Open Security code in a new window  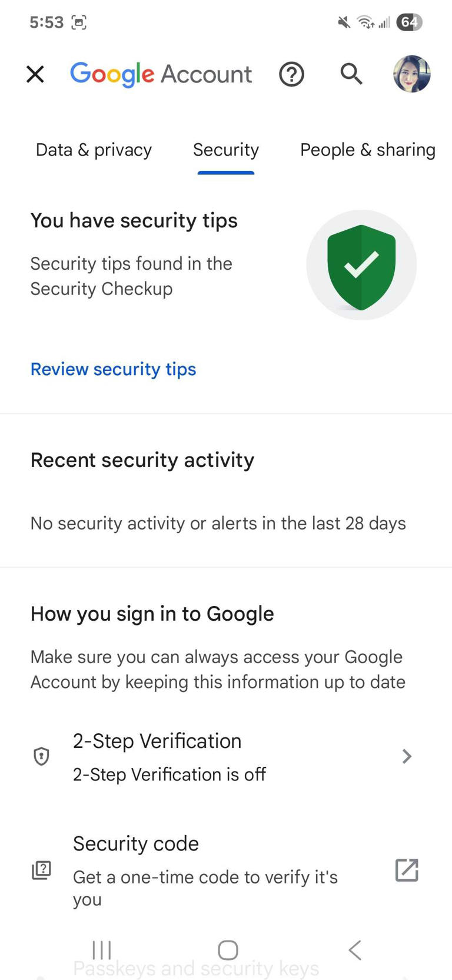point(406,870)
